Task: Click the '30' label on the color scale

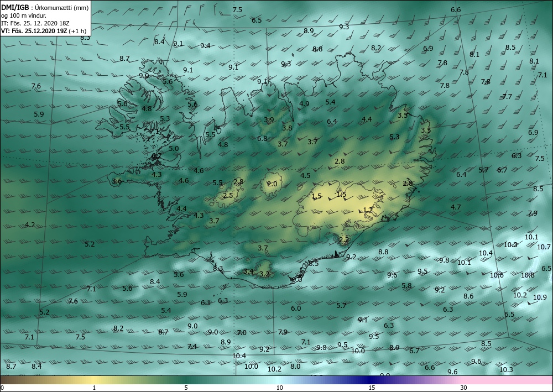Action: pos(464,388)
